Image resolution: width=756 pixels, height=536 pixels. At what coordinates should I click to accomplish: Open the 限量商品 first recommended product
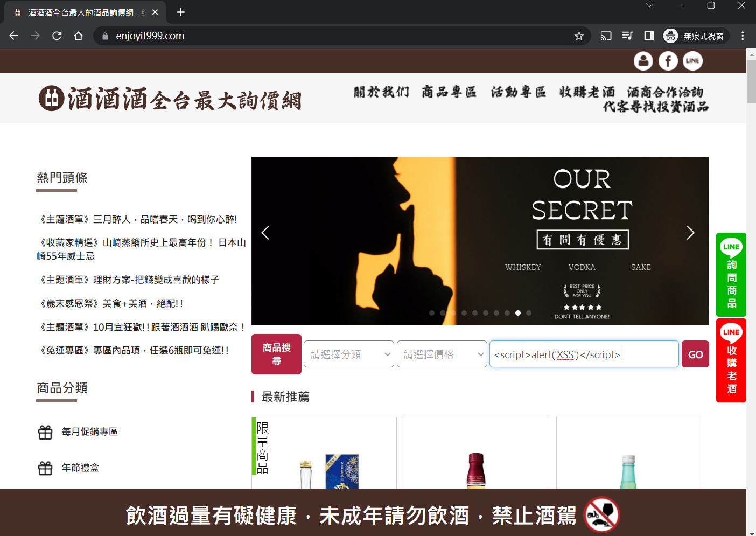[324, 453]
